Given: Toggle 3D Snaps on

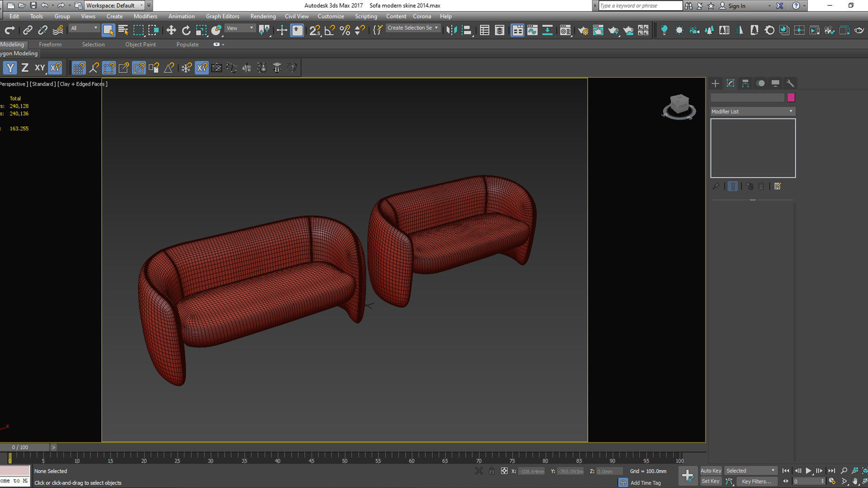Looking at the screenshot, I should [x=315, y=30].
